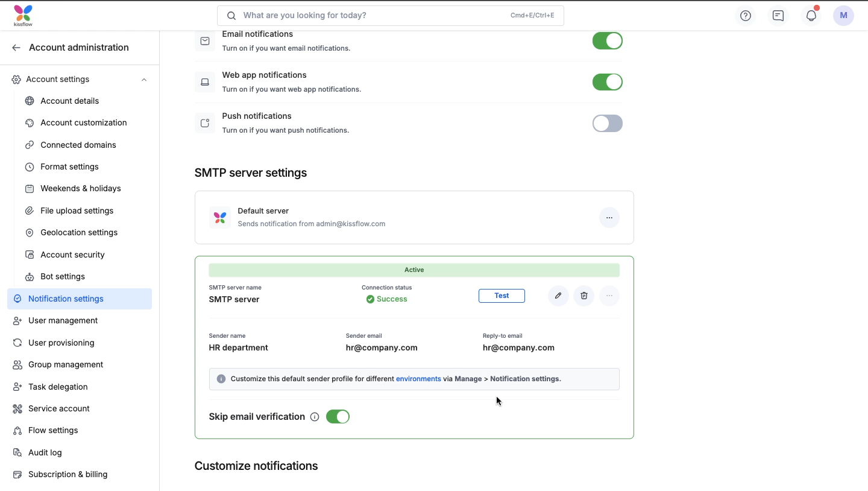Screen dimensions: 868x491
Task: Follow the environments link
Action: click(418, 379)
